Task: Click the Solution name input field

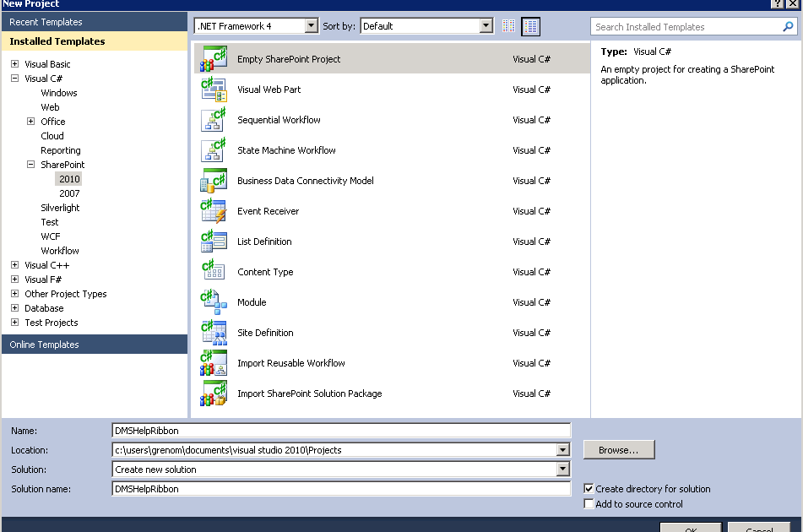Action: [341, 489]
